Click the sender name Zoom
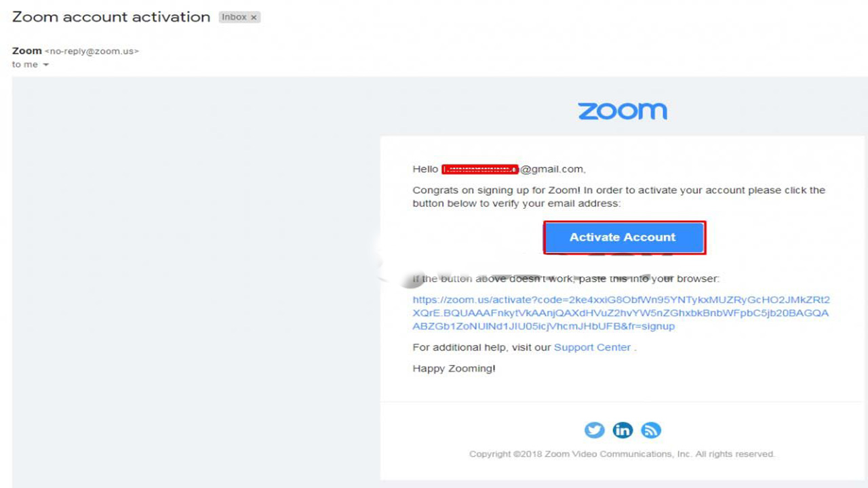 26,51
